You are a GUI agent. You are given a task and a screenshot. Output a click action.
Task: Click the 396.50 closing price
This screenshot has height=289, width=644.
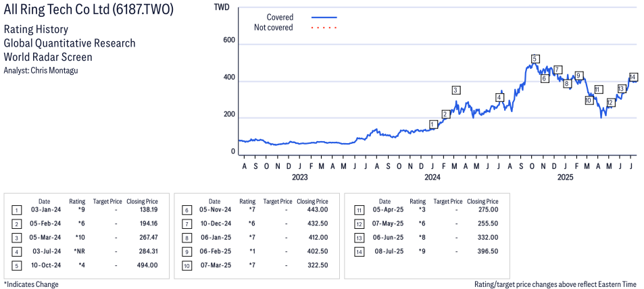point(488,251)
